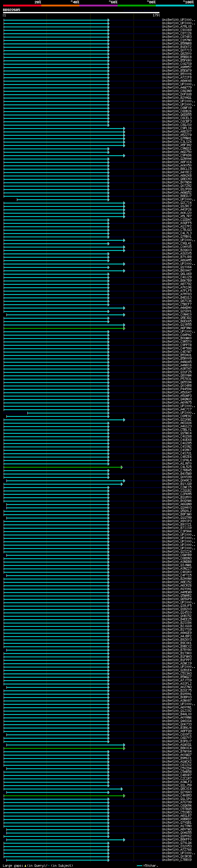This screenshot has height=868, width=197.
Task: Open hit UniRef100_B5MNR8
Action: coord(177,43)
